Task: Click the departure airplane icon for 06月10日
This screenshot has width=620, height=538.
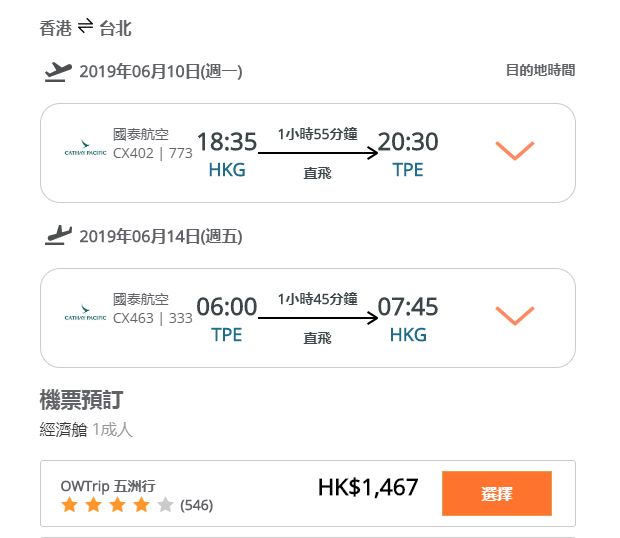Action: (58, 72)
